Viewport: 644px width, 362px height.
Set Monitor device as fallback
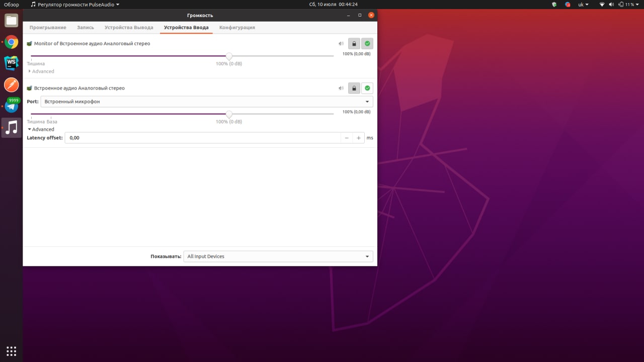click(367, 44)
